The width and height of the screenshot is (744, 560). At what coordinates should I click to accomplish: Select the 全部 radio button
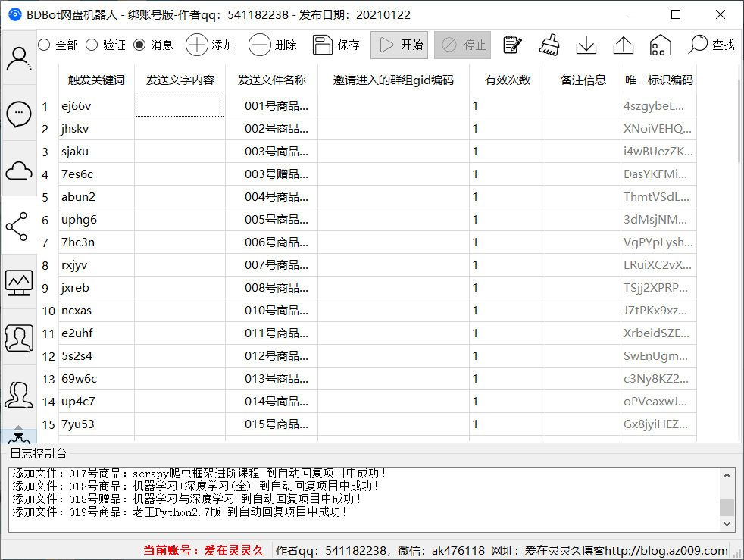pyautogui.click(x=44, y=45)
